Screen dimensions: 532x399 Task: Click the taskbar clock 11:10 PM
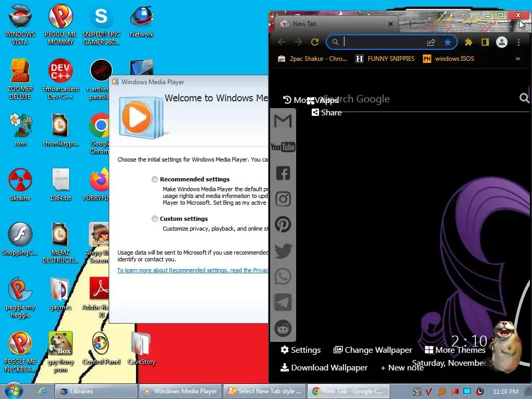tap(506, 391)
